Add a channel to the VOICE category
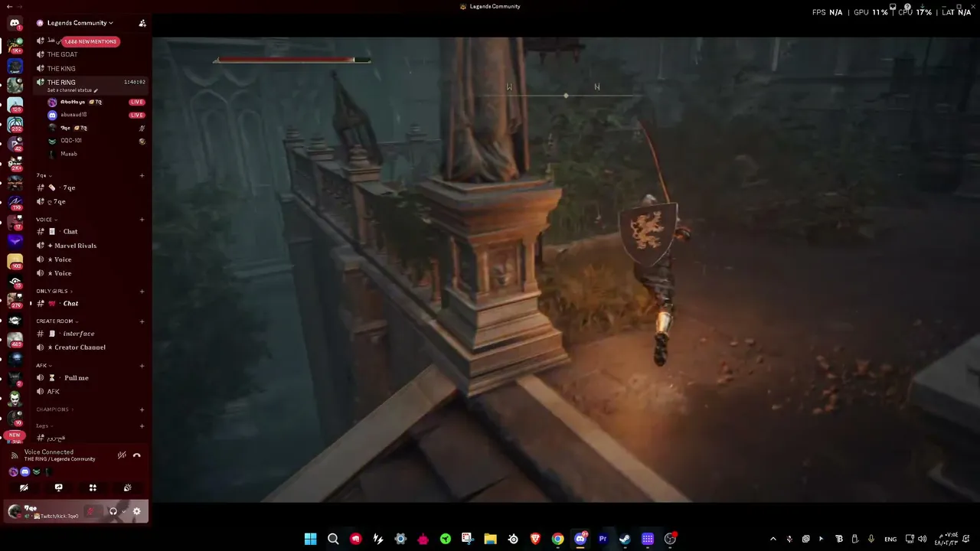This screenshot has width=980, height=551. click(x=142, y=220)
